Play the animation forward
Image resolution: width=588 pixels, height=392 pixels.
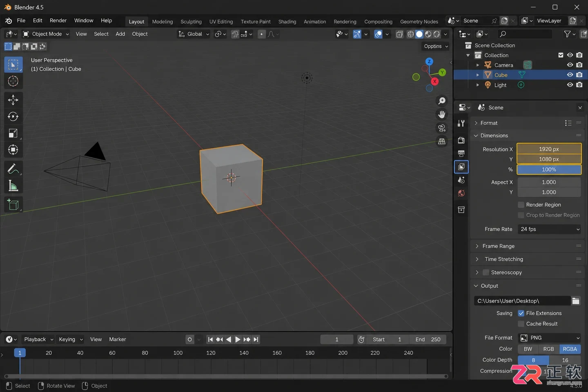click(238, 339)
